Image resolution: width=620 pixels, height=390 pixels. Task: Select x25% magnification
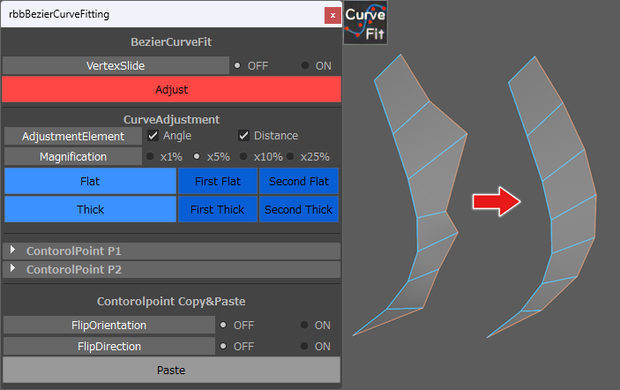[291, 157]
